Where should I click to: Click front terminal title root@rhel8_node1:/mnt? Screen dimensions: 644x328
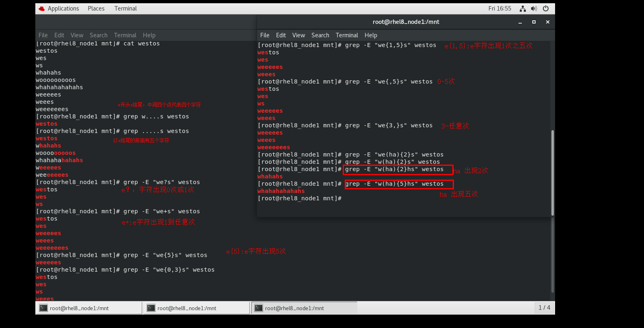click(406, 22)
